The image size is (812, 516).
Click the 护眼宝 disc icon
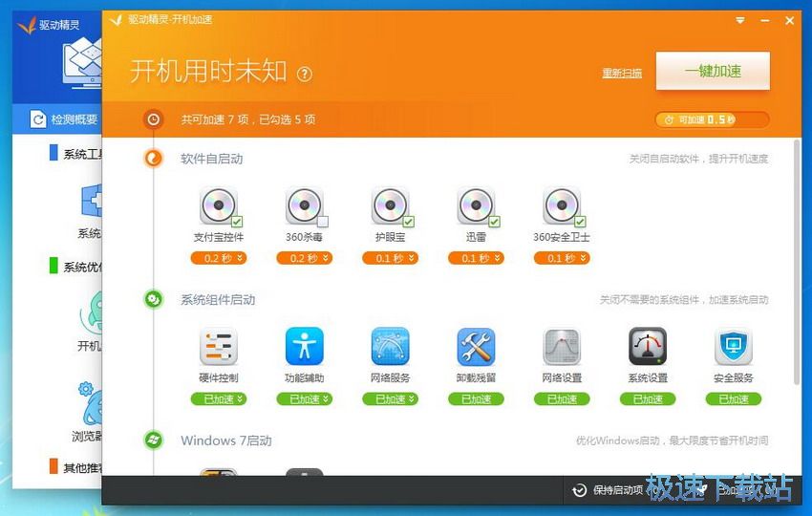[390, 205]
